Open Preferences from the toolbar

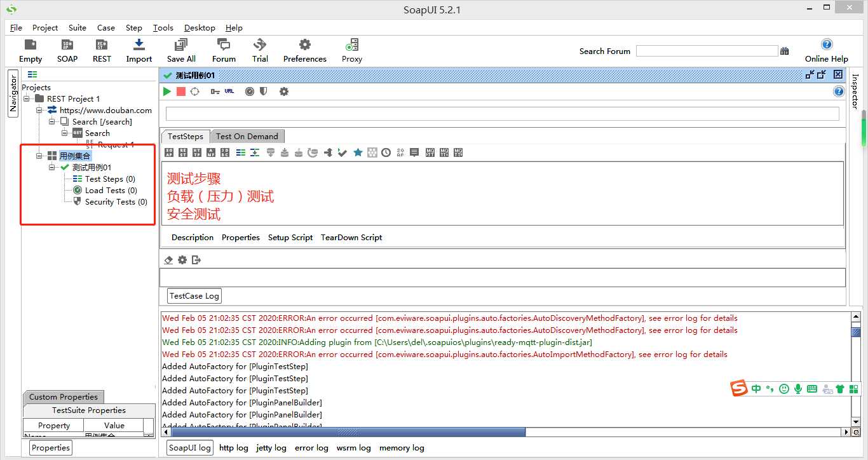pyautogui.click(x=305, y=51)
